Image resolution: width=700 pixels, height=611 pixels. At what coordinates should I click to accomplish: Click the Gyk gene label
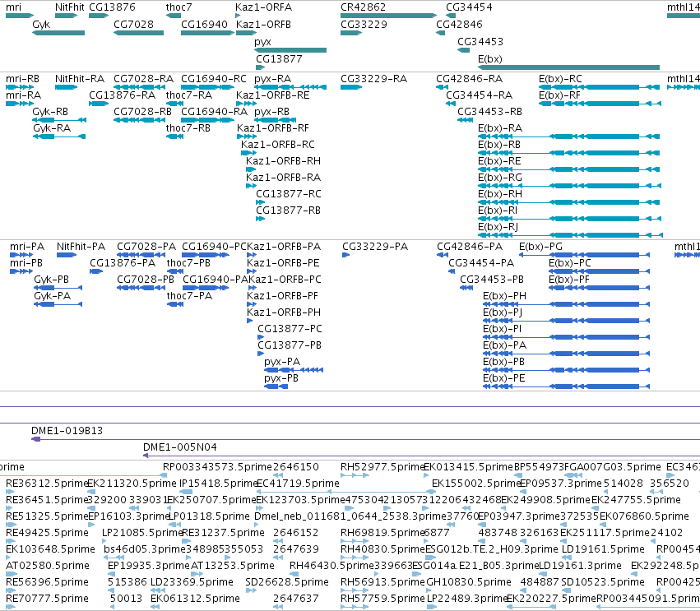click(x=41, y=25)
